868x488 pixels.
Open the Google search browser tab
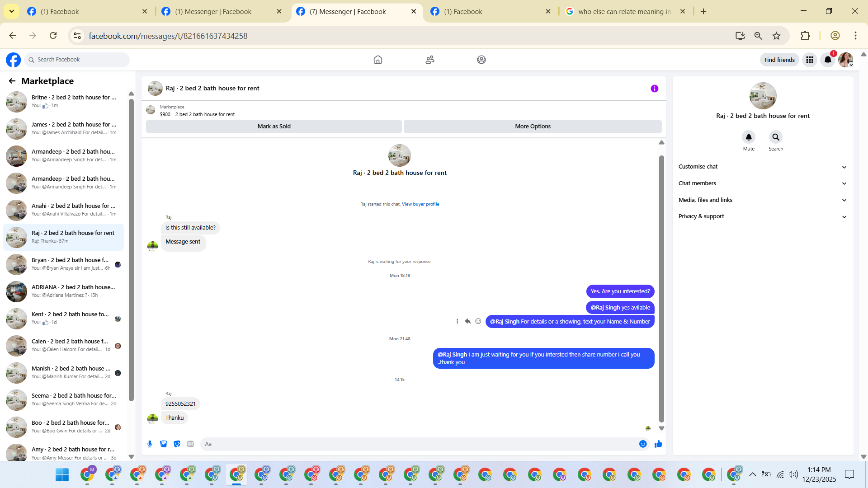624,12
